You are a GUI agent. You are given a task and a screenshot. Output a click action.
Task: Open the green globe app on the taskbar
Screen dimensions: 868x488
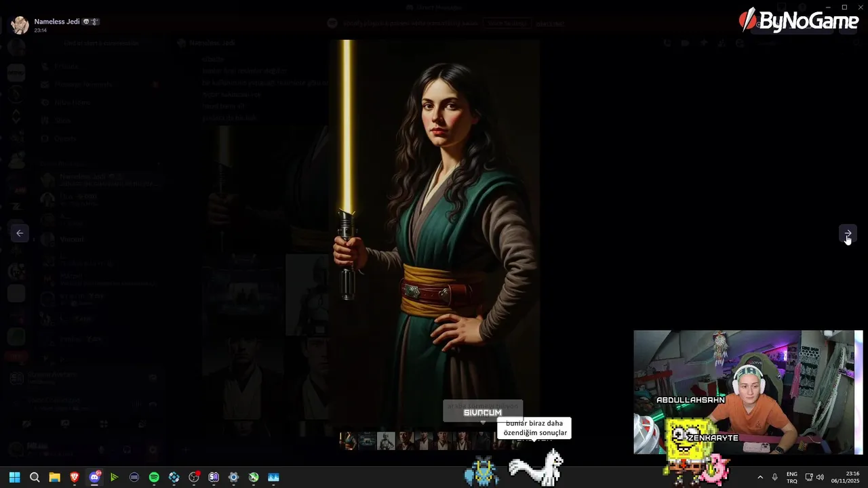coord(254,477)
